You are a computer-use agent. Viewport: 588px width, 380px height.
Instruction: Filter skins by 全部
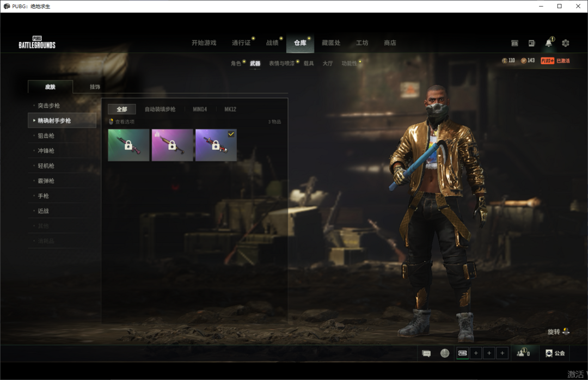pos(122,109)
